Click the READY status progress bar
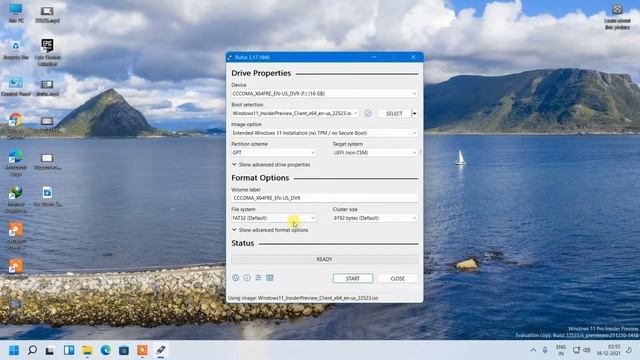 324,259
